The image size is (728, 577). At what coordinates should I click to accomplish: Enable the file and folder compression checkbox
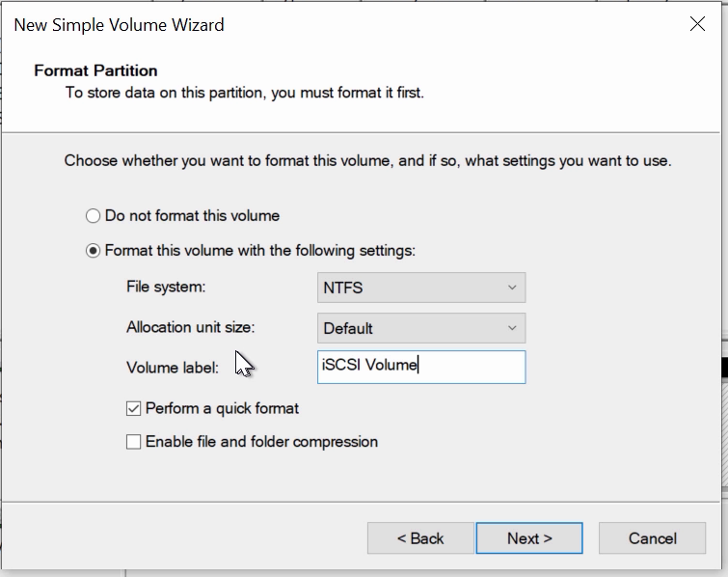click(x=133, y=441)
